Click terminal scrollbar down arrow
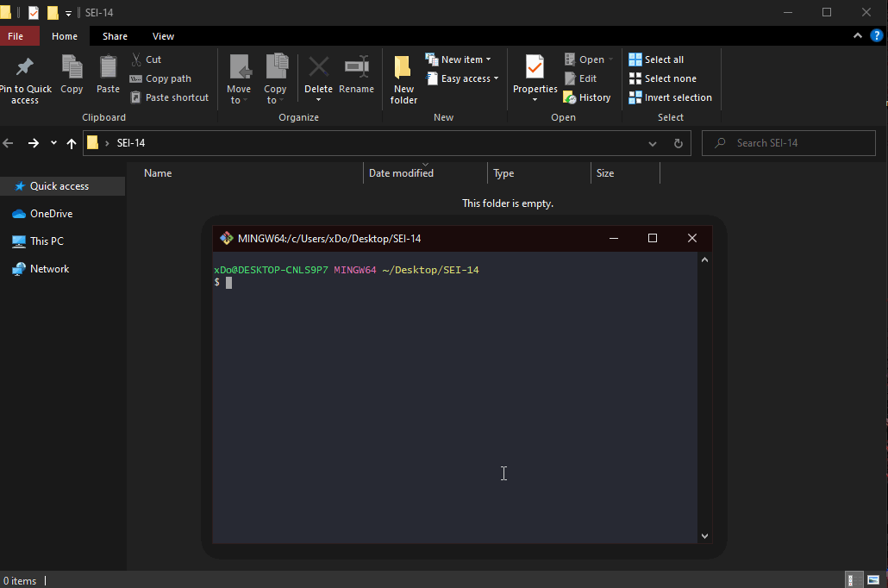 (704, 535)
